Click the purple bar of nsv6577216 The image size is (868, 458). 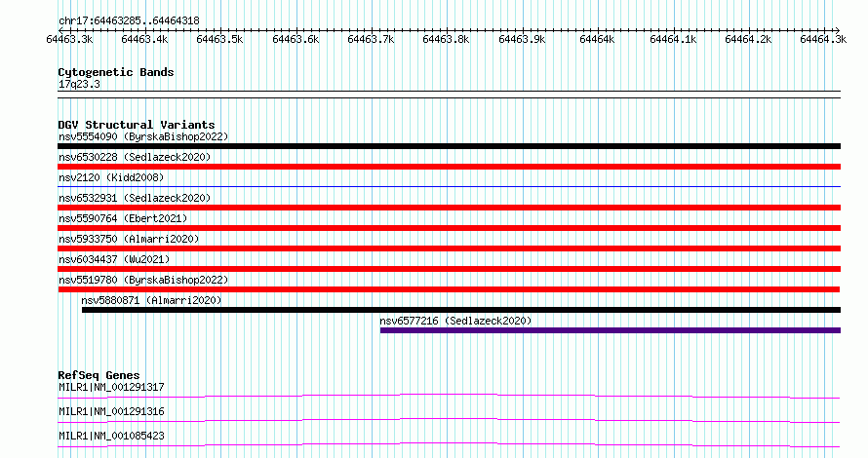tap(611, 330)
